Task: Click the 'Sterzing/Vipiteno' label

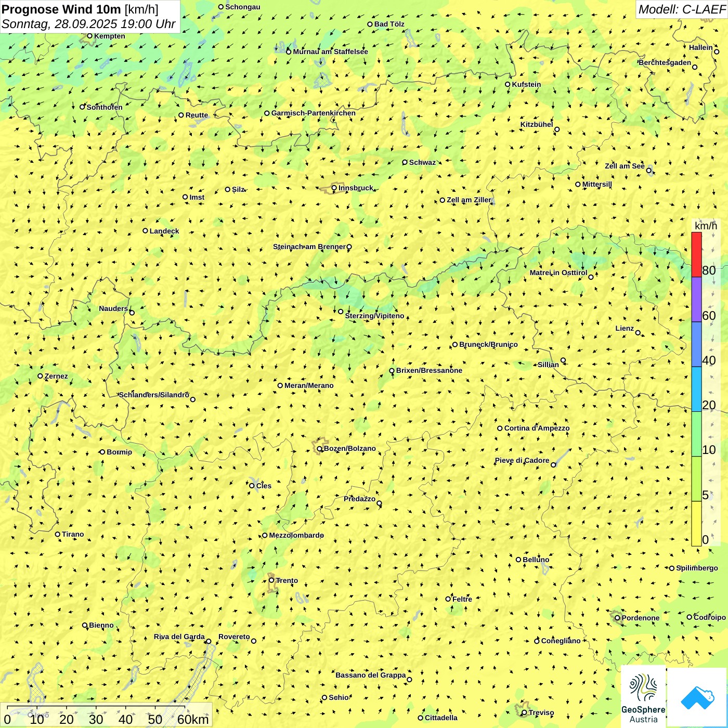Action: [374, 316]
